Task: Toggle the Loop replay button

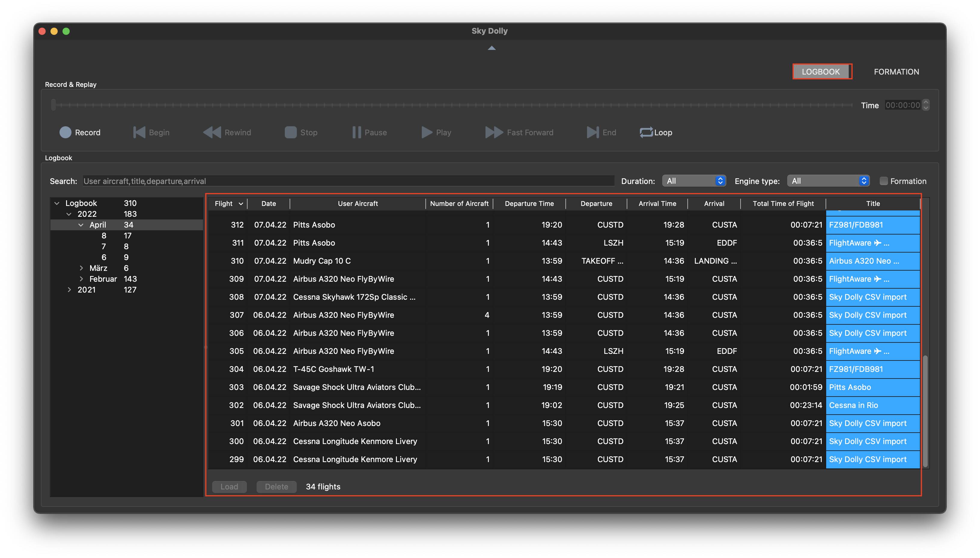Action: [x=656, y=132]
